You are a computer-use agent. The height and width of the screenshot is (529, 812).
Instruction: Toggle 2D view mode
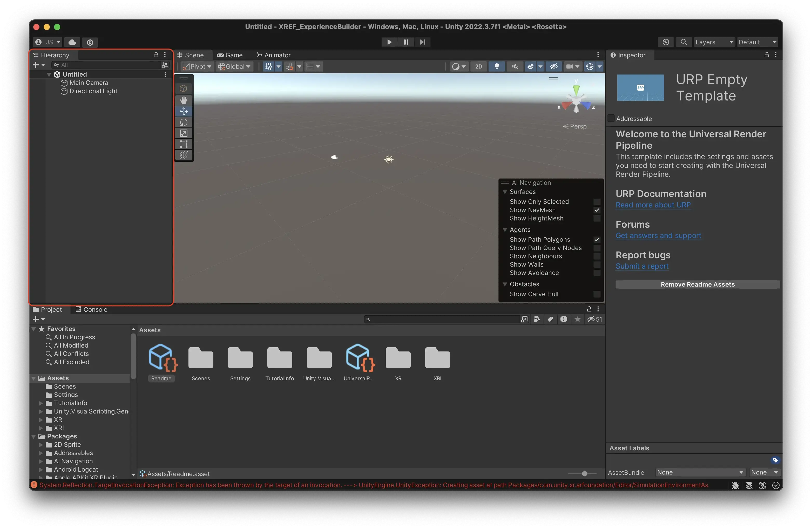click(478, 66)
